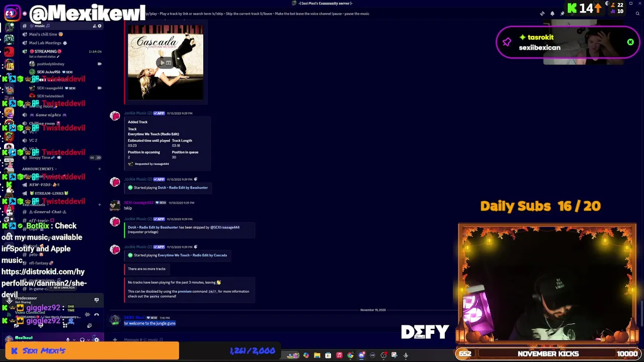Select the STREAMING voice channel
This screenshot has height=362, width=644.
tap(61, 51)
